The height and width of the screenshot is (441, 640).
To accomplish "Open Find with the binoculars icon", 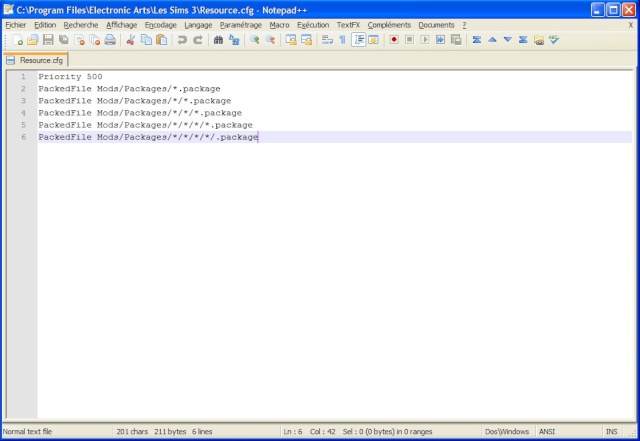I will (218, 40).
